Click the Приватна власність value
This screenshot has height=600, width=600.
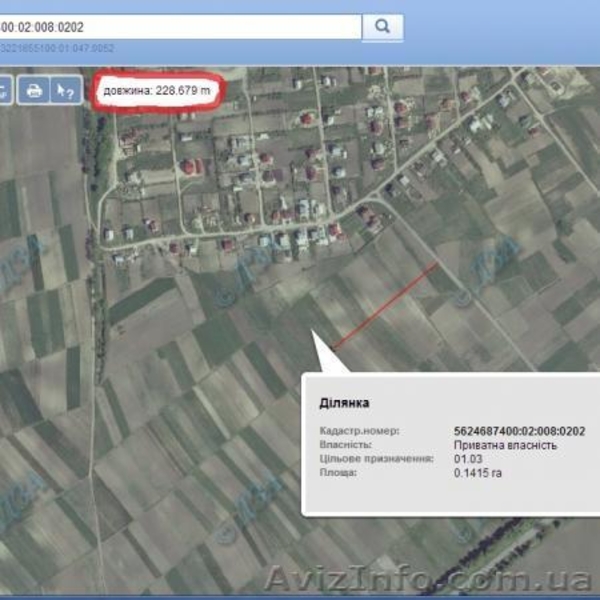[x=505, y=444]
